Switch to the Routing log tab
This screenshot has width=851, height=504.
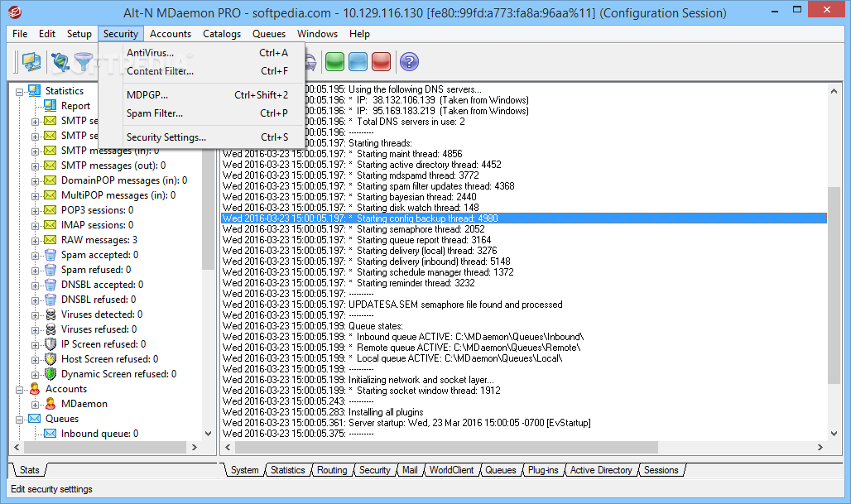point(332,470)
